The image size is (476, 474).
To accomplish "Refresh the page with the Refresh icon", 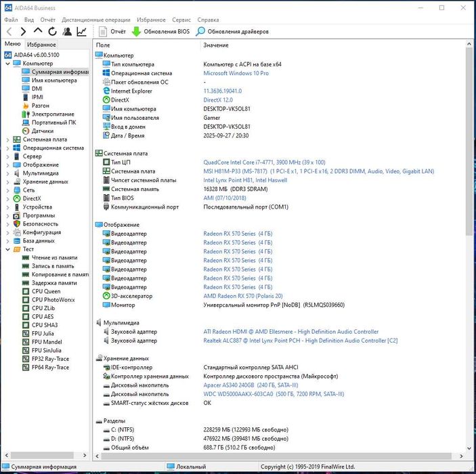I will (53, 31).
